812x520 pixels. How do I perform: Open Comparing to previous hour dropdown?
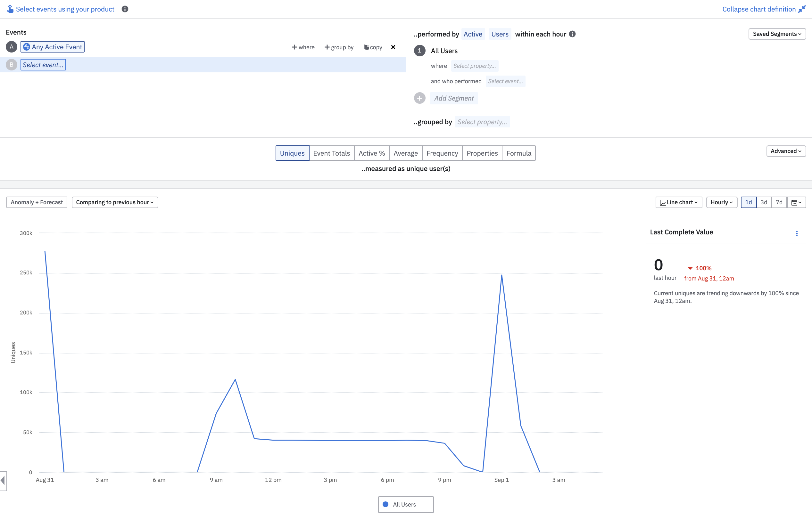click(114, 202)
